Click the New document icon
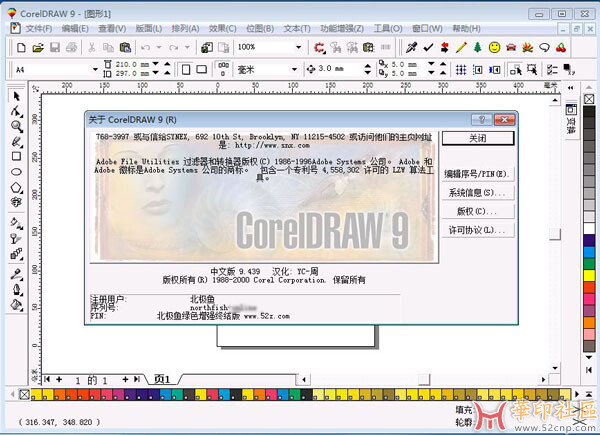 point(21,47)
